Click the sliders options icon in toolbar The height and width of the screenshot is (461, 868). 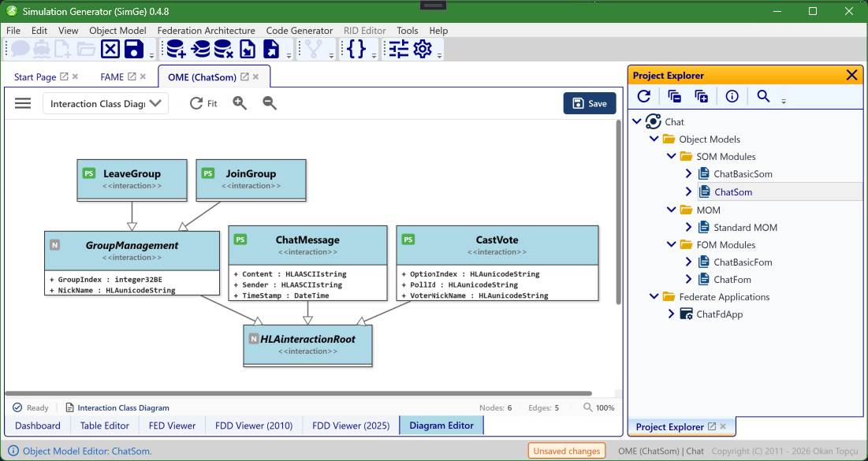(x=399, y=50)
